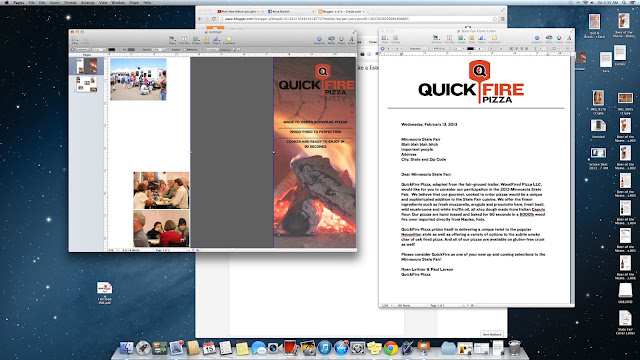Open the Inspector in the brochure window

coord(319,40)
